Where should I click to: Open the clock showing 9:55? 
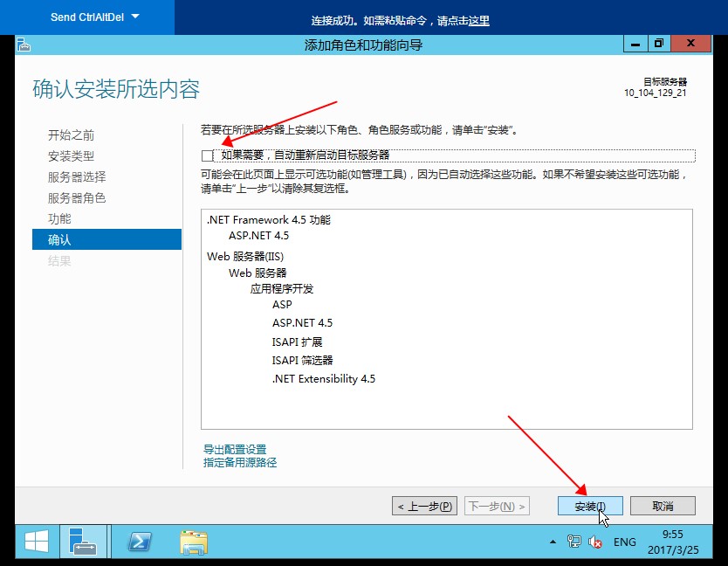point(673,534)
